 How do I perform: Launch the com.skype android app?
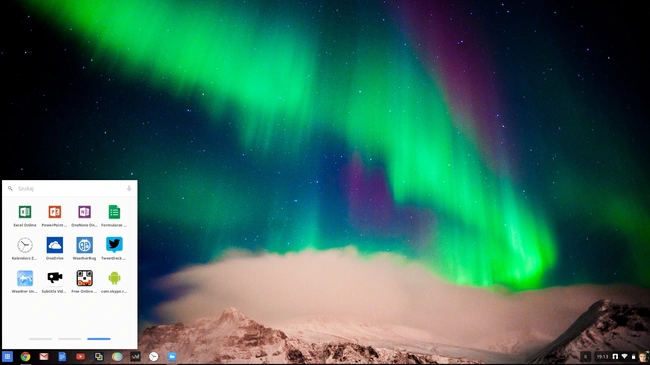coord(114,282)
